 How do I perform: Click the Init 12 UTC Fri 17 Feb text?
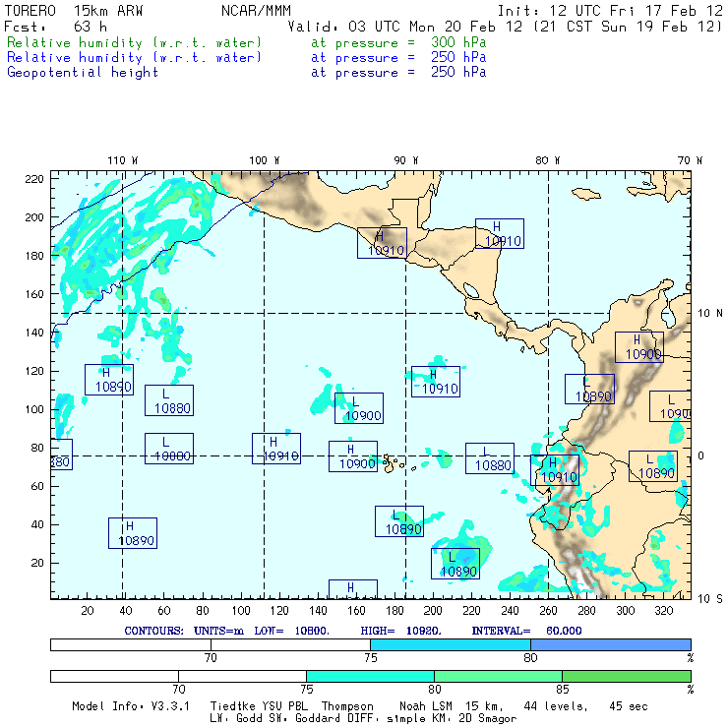click(x=610, y=11)
